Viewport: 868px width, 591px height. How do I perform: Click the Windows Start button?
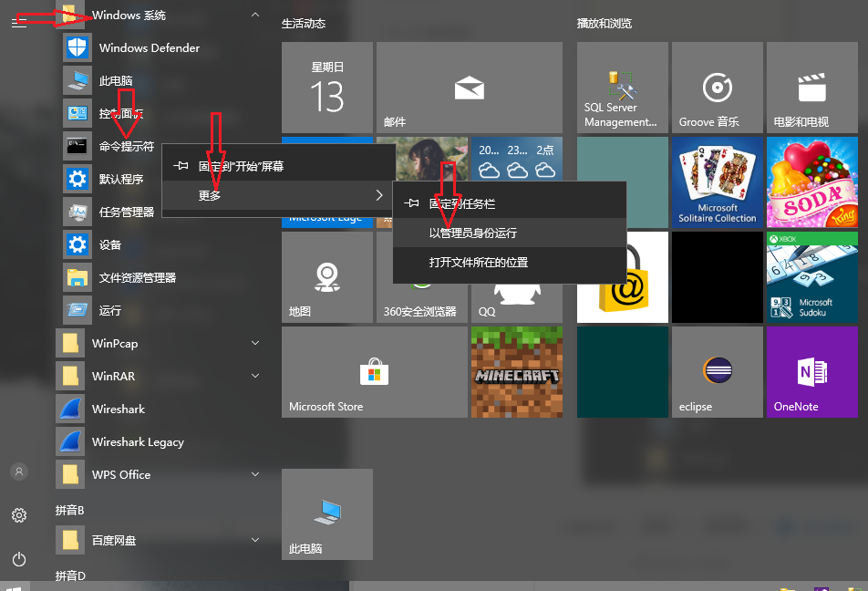tap(15, 588)
